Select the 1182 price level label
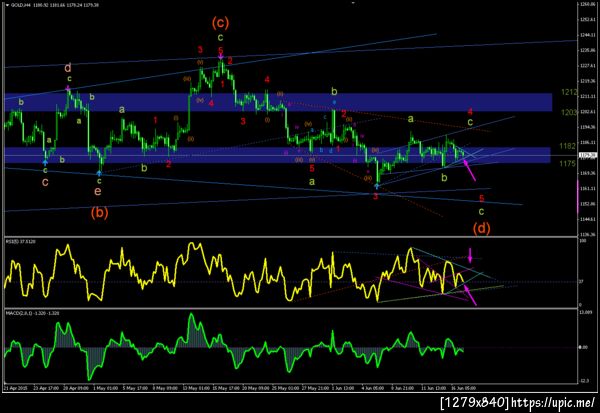The width and height of the screenshot is (600, 413). 567,146
